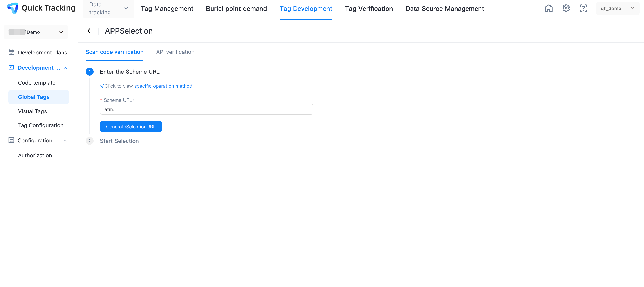This screenshot has height=287, width=644.
Task: Open the Data tracking dropdown
Action: pyautogui.click(x=109, y=9)
